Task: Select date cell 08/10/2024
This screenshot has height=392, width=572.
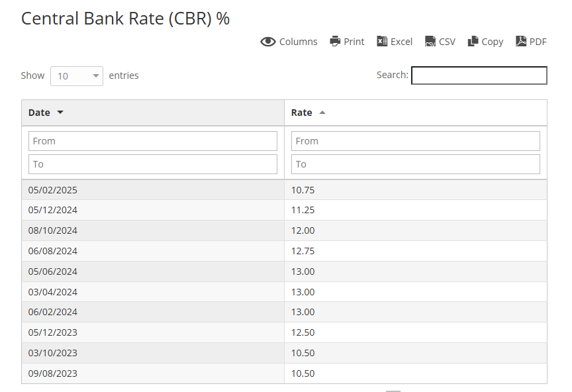Action: tap(153, 230)
